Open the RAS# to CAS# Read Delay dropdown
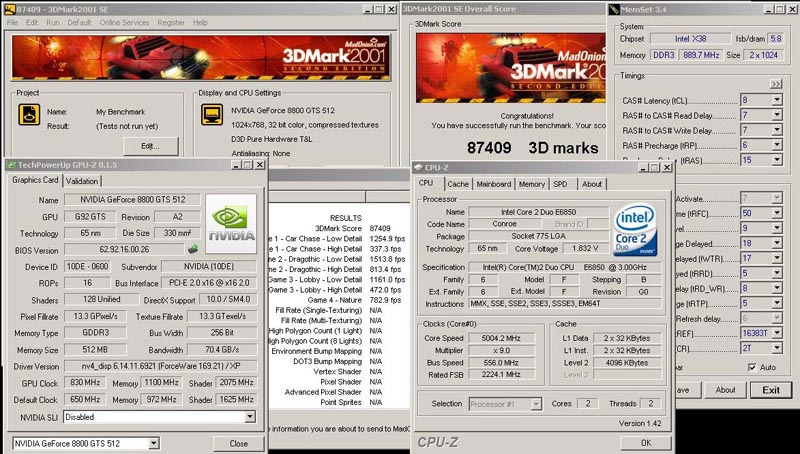The image size is (800, 454). pyautogui.click(x=777, y=115)
